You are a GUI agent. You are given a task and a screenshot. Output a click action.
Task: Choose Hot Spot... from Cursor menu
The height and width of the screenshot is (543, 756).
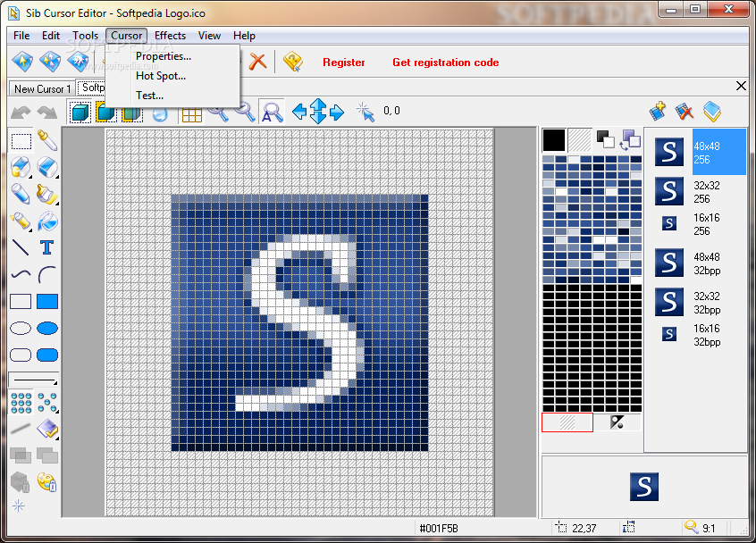(161, 76)
